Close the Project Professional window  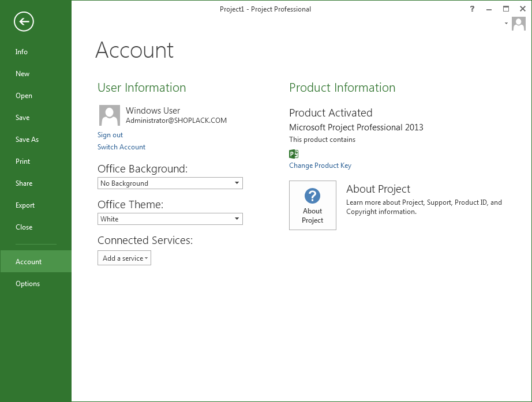523,9
